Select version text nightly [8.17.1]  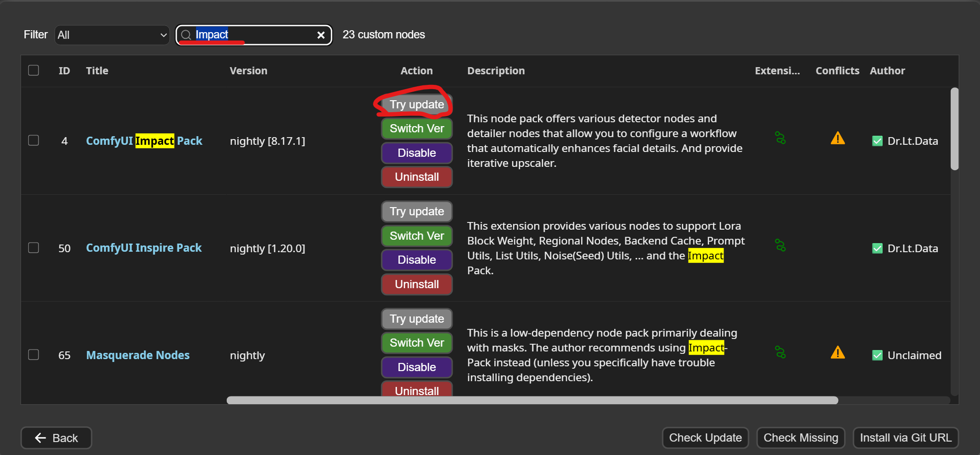tap(268, 141)
